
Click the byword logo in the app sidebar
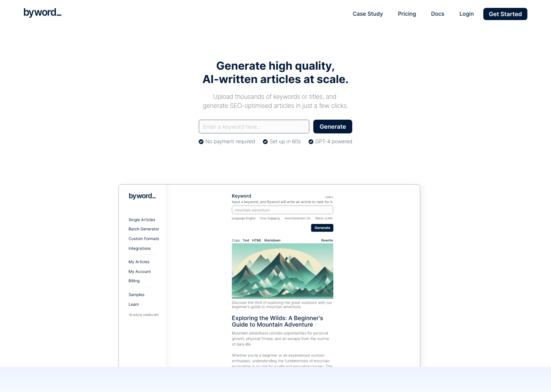(x=142, y=196)
